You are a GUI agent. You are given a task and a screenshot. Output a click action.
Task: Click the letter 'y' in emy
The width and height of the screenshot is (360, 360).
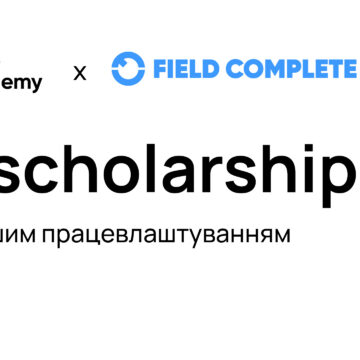click(34, 85)
